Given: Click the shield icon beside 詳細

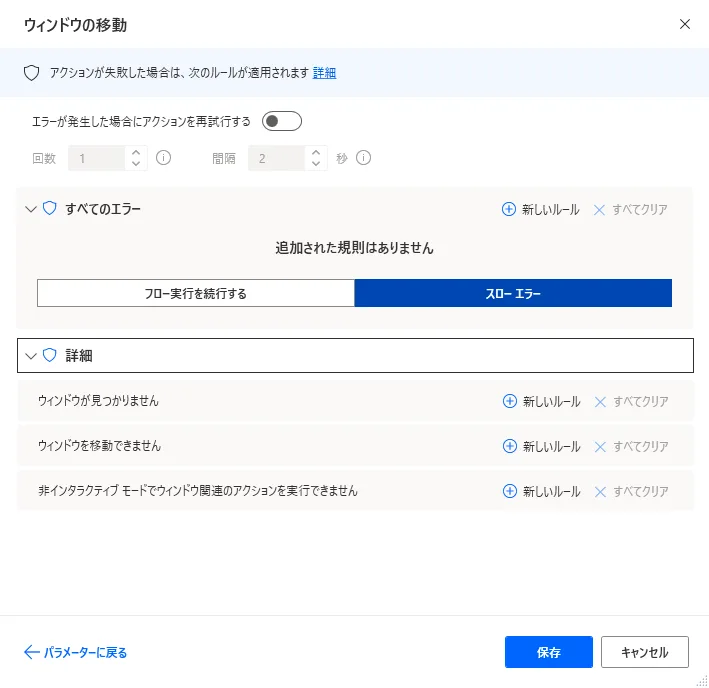Looking at the screenshot, I should coord(50,355).
